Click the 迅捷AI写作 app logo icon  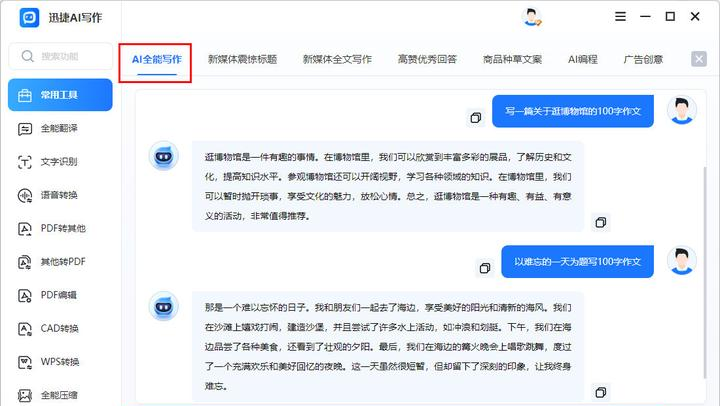pyautogui.click(x=29, y=17)
